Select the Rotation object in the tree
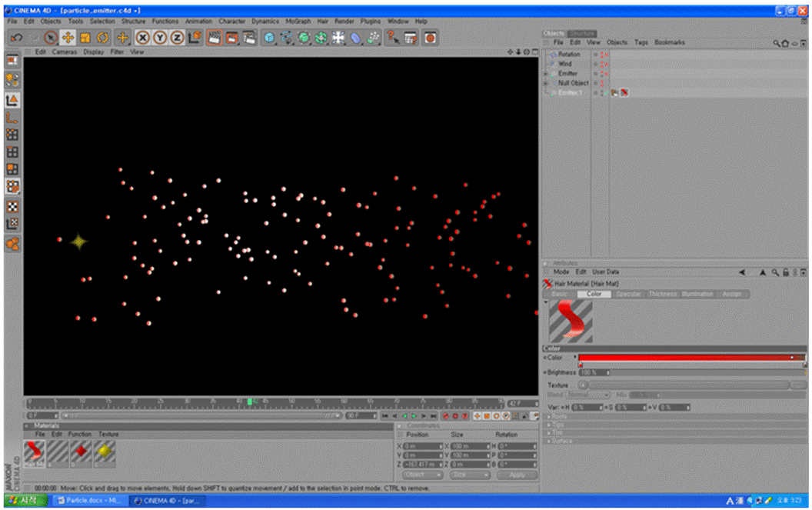 (x=568, y=54)
